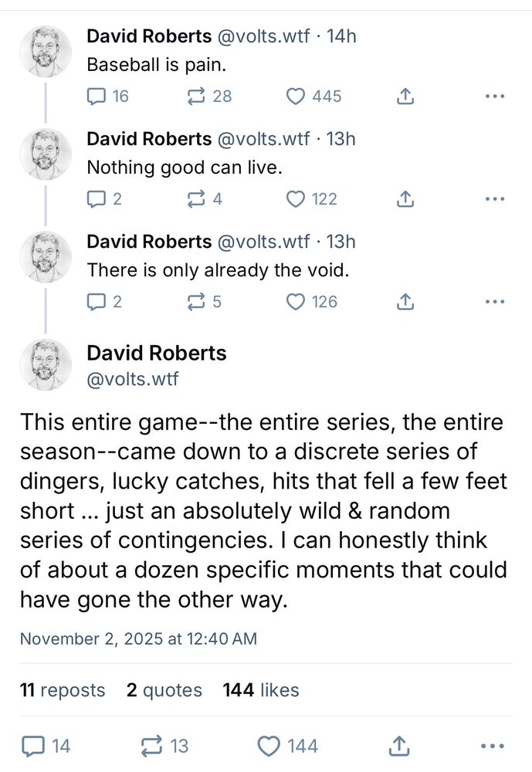Open the options menu on the void post

point(493,300)
